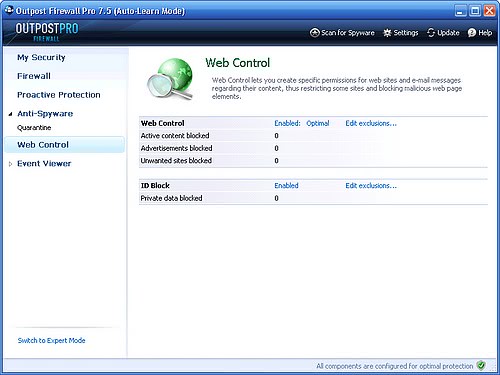500x375 pixels.
Task: Click the Scan for Spyware target icon
Action: coord(314,33)
